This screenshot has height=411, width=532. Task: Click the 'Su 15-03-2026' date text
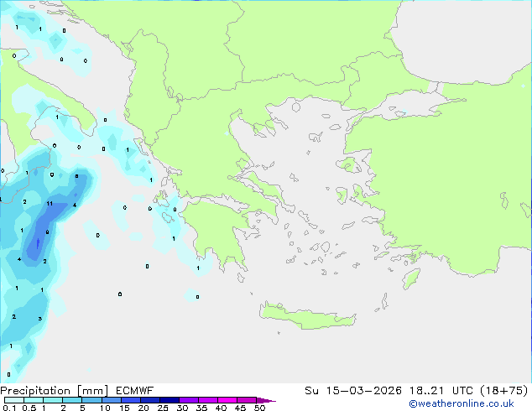(x=353, y=391)
